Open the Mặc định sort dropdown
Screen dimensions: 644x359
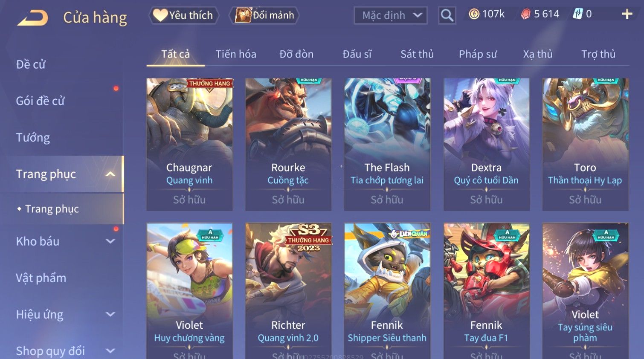click(x=390, y=15)
